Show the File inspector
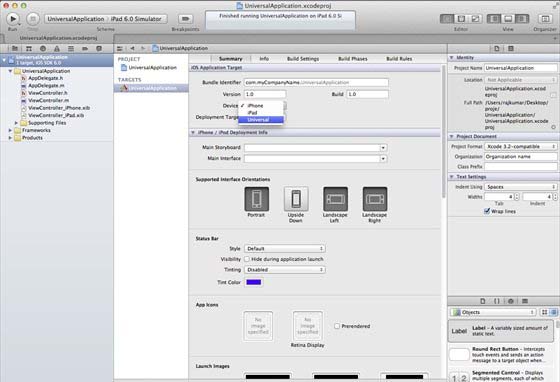 coord(497,48)
